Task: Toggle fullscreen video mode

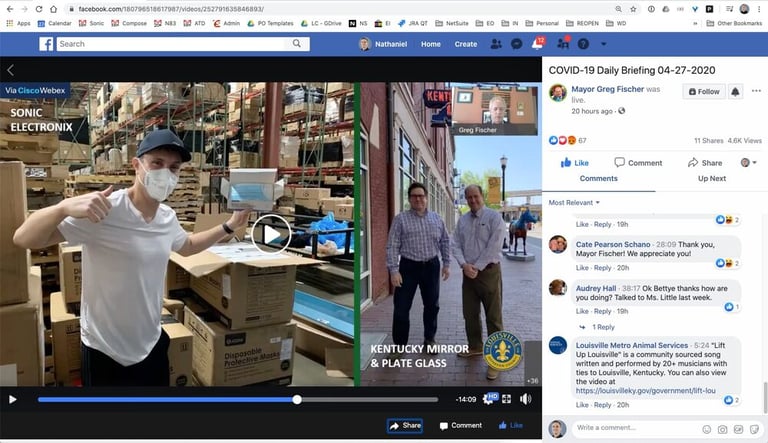Action: tap(506, 399)
